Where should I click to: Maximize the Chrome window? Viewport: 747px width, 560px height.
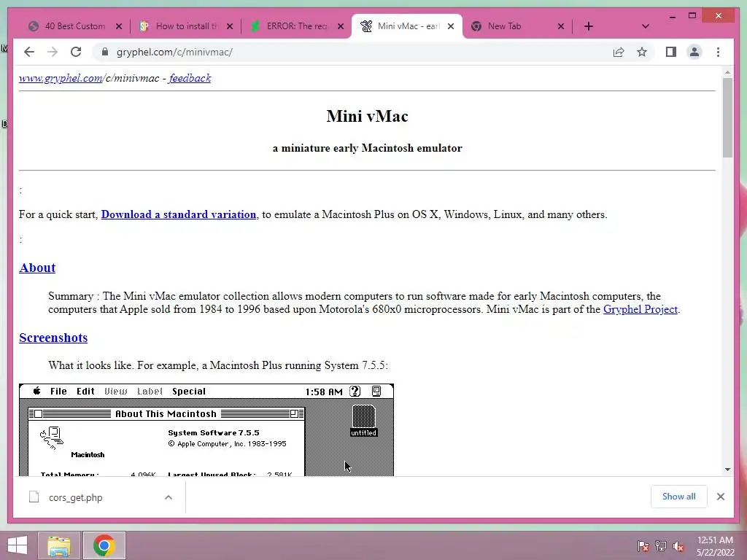[692, 16]
